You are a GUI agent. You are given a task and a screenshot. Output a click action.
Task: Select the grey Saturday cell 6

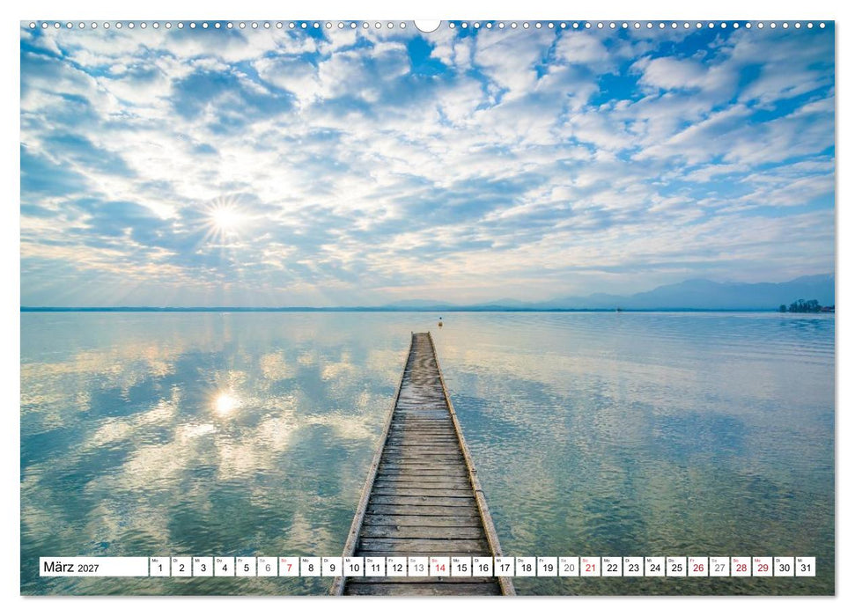pos(267,567)
